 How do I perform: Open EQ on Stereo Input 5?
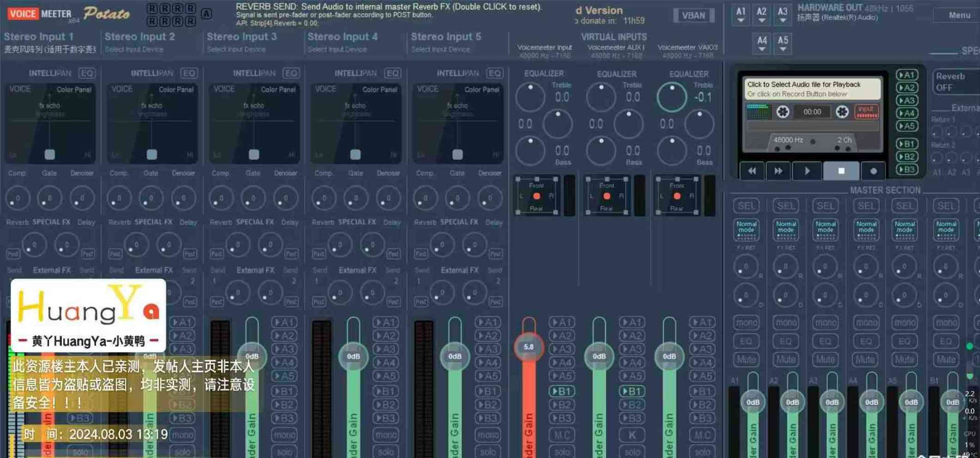[495, 73]
